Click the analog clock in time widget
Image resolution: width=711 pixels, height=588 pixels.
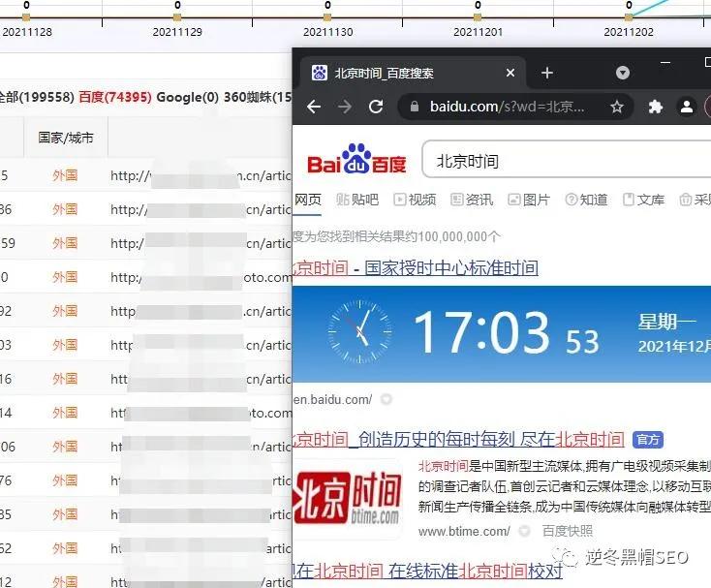click(360, 332)
